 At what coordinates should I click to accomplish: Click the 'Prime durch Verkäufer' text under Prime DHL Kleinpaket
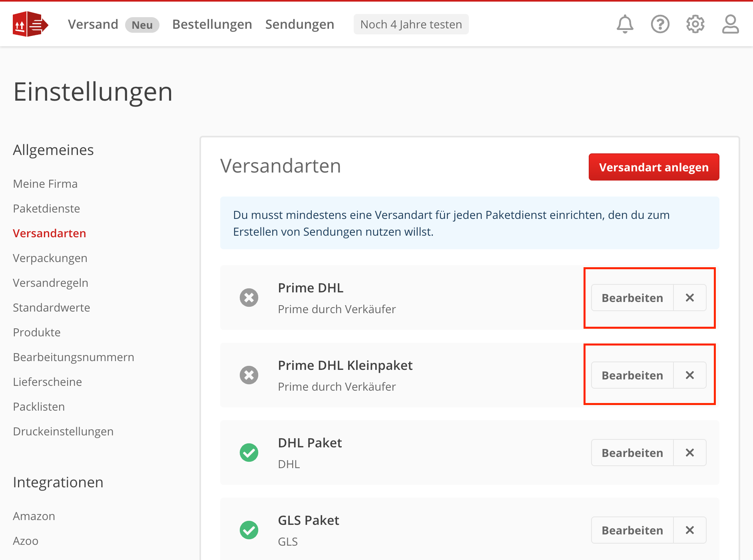337,387
